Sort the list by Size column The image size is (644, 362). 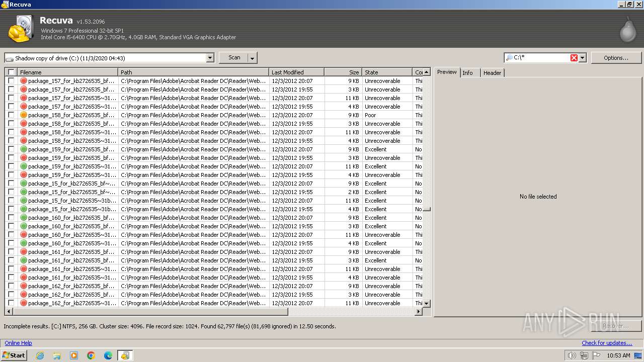pos(343,72)
